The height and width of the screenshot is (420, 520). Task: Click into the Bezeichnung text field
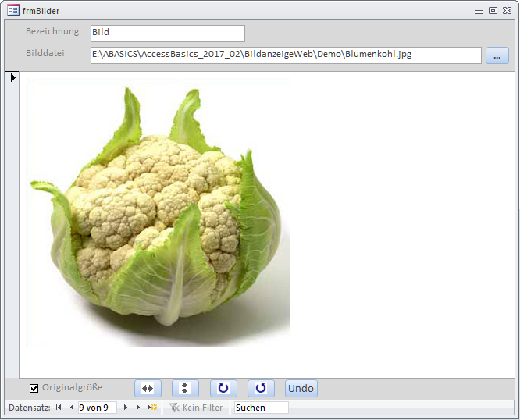(167, 33)
